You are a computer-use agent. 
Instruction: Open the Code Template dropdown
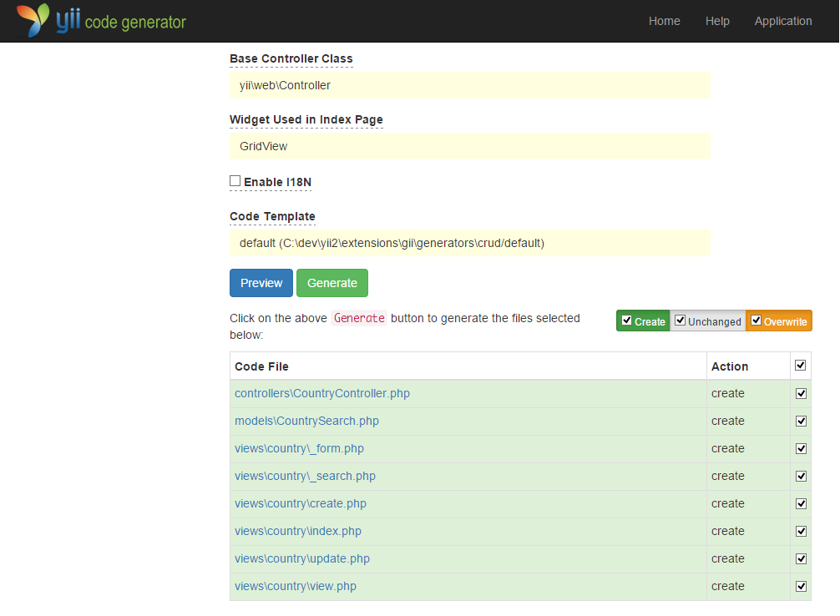pyautogui.click(x=469, y=243)
